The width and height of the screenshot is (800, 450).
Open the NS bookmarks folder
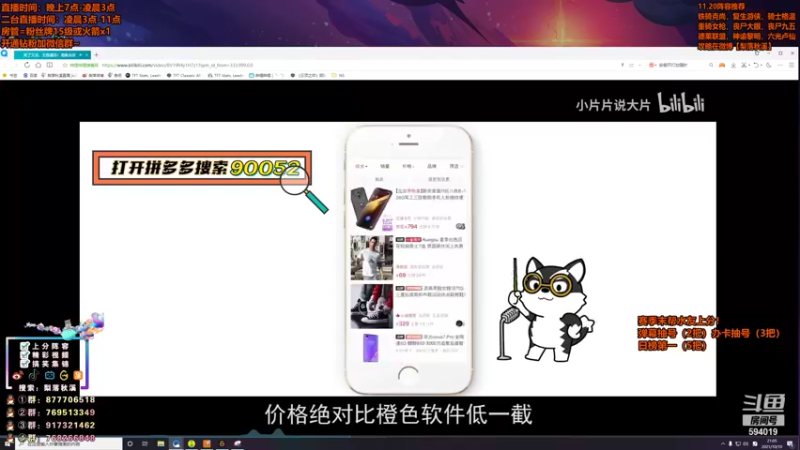click(x=338, y=76)
